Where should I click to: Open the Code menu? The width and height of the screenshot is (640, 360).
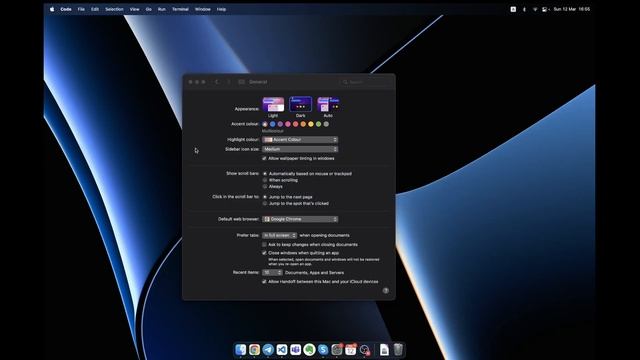coord(66,9)
